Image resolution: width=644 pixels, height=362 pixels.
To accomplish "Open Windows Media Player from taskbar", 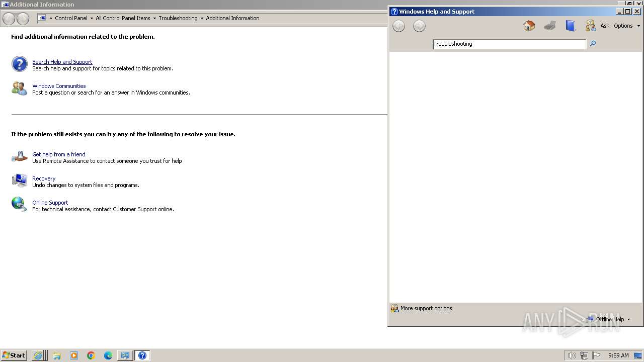I will pyautogui.click(x=74, y=355).
